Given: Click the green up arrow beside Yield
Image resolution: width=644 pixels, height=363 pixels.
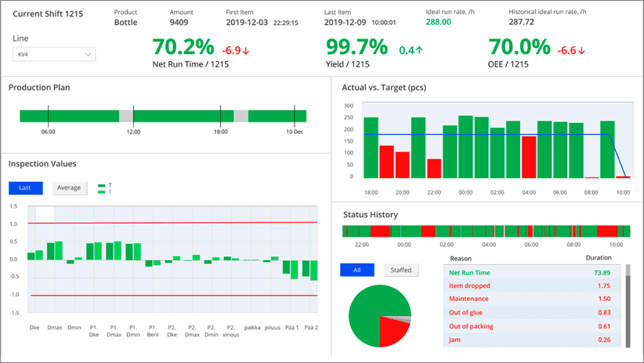Looking at the screenshot, I should click(419, 51).
